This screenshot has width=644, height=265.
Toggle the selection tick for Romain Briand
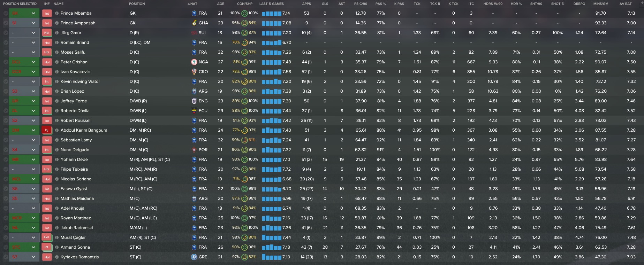6,42
